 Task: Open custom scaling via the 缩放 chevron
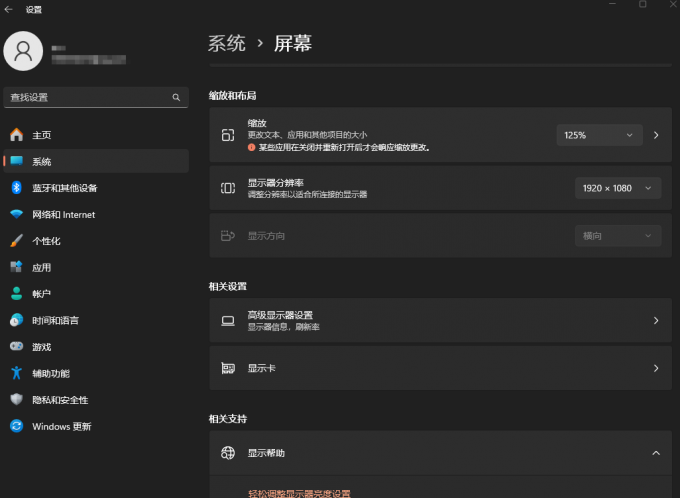click(x=656, y=135)
